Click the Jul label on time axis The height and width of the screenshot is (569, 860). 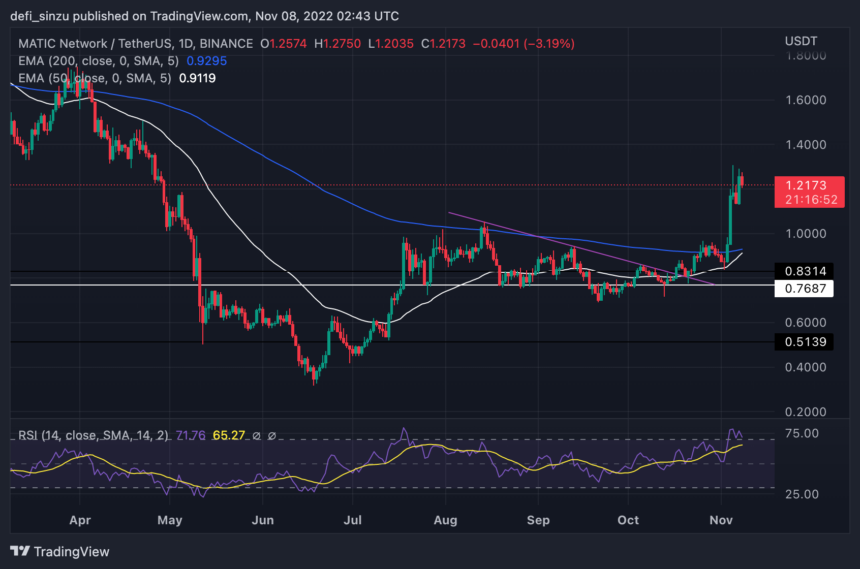[x=353, y=520]
